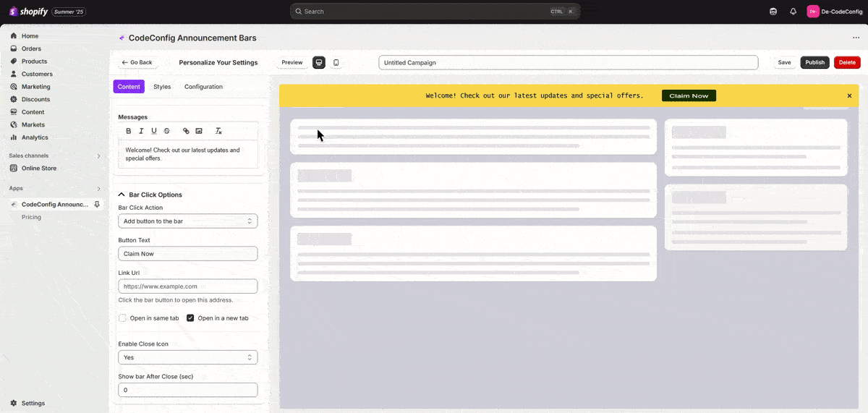The width and height of the screenshot is (868, 413).
Task: Toggle underline formatting in Messages editor
Action: 154,131
